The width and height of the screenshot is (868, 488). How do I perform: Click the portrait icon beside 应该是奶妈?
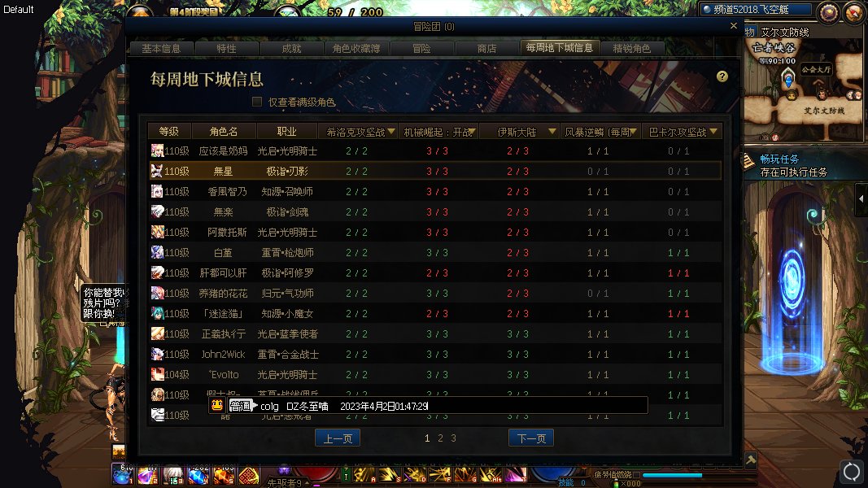point(157,150)
